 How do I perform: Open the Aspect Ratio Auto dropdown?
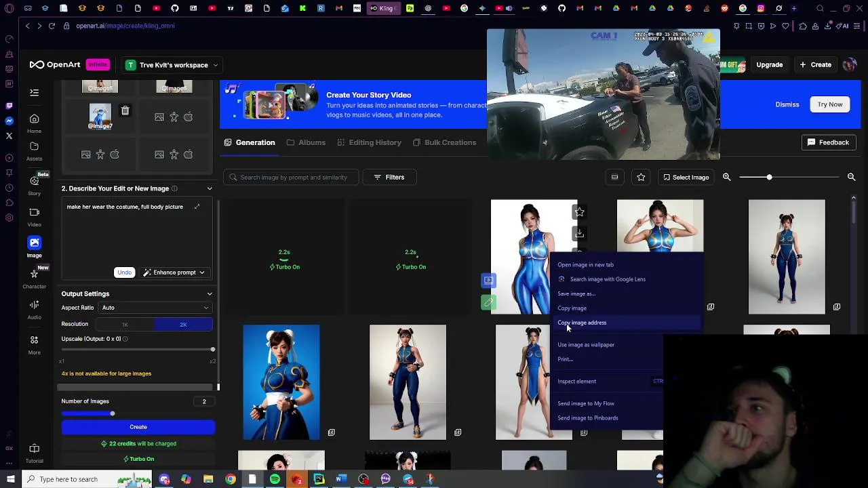point(155,308)
